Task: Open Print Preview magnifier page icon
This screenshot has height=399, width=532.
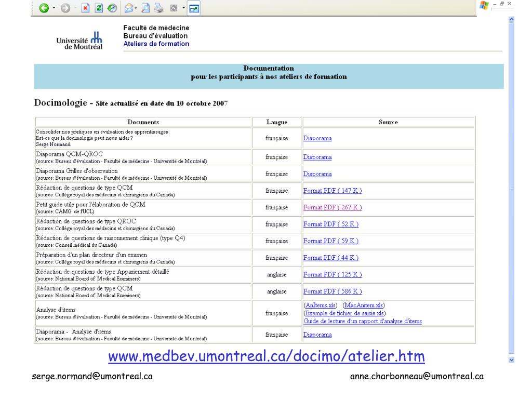Action: [145, 8]
